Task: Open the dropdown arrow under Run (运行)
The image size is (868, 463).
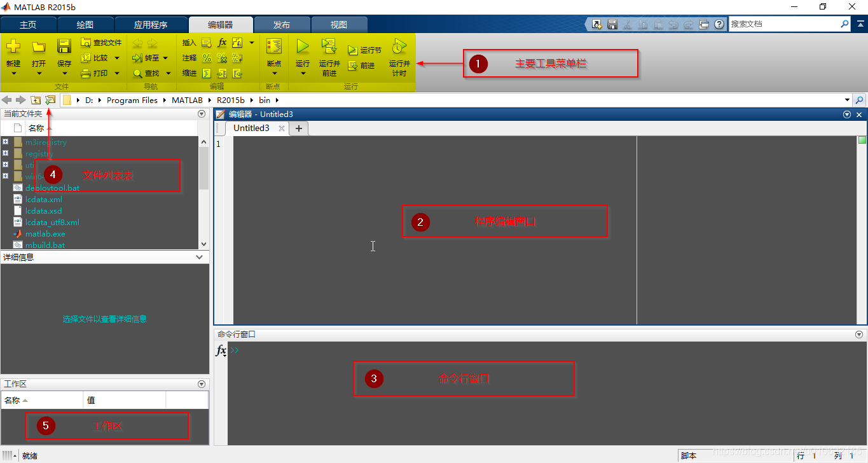Action: (x=303, y=74)
